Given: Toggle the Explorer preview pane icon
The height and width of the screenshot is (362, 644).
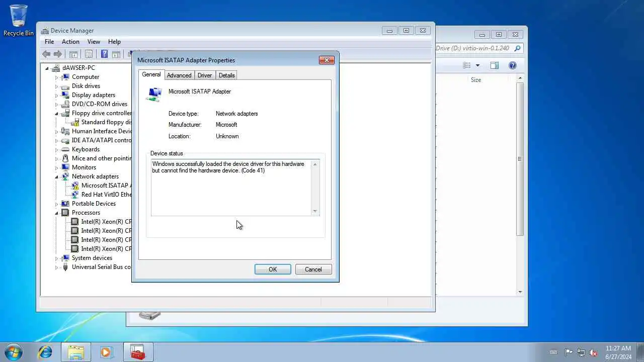Looking at the screenshot, I should click(x=495, y=65).
